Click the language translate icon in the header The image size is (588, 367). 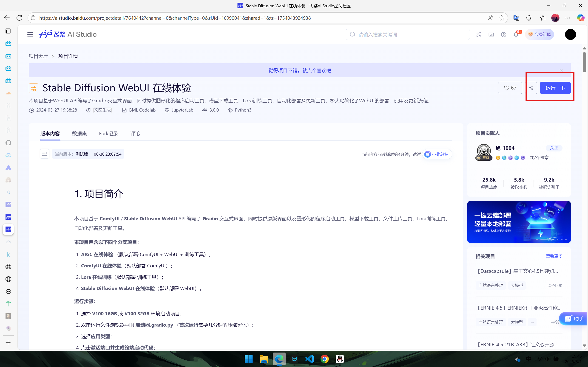(x=479, y=34)
